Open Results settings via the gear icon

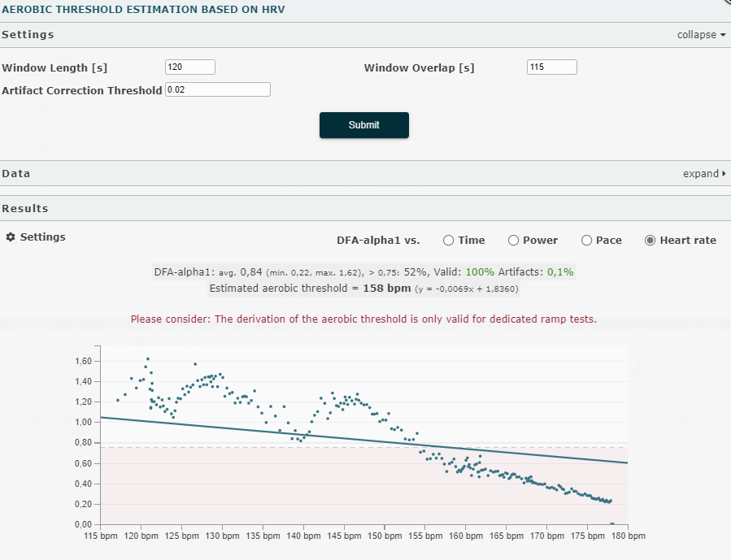[x=11, y=237]
